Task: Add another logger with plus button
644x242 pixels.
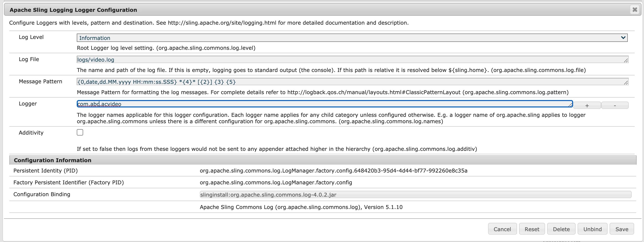Action: coord(587,105)
